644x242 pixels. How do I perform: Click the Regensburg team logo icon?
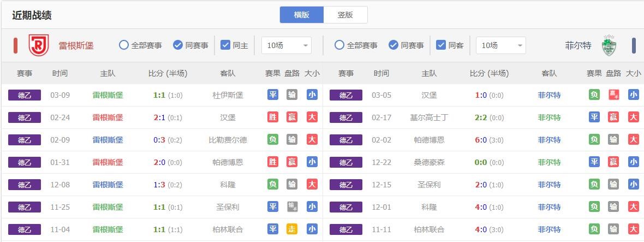(x=39, y=45)
